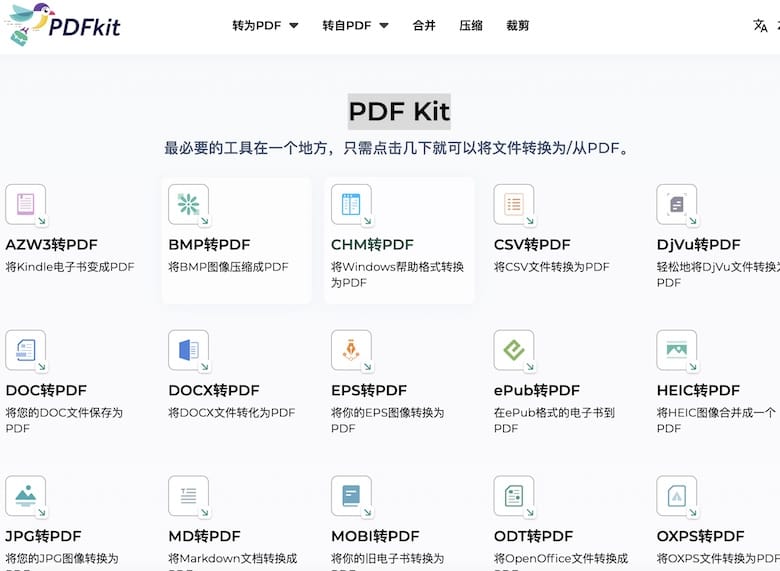Select the OXPS转PDF icon
The image size is (780, 571).
click(x=677, y=496)
